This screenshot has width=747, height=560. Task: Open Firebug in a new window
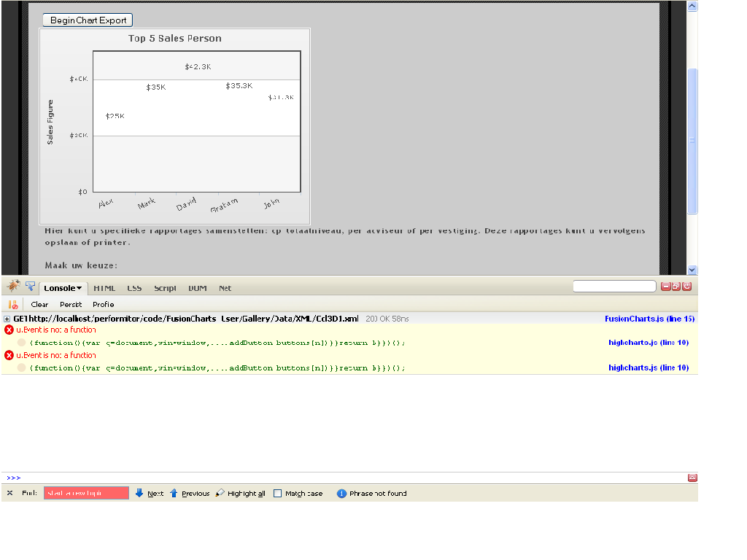coord(676,287)
